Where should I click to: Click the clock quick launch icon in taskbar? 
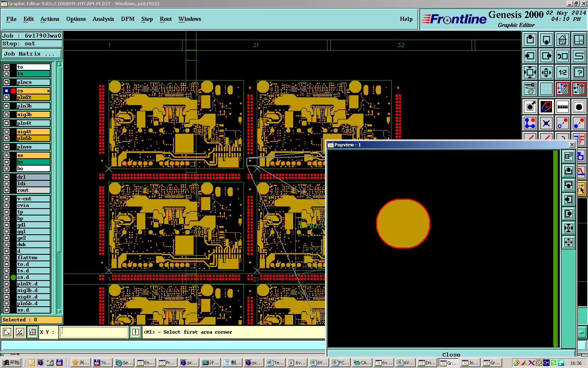click(x=31, y=363)
